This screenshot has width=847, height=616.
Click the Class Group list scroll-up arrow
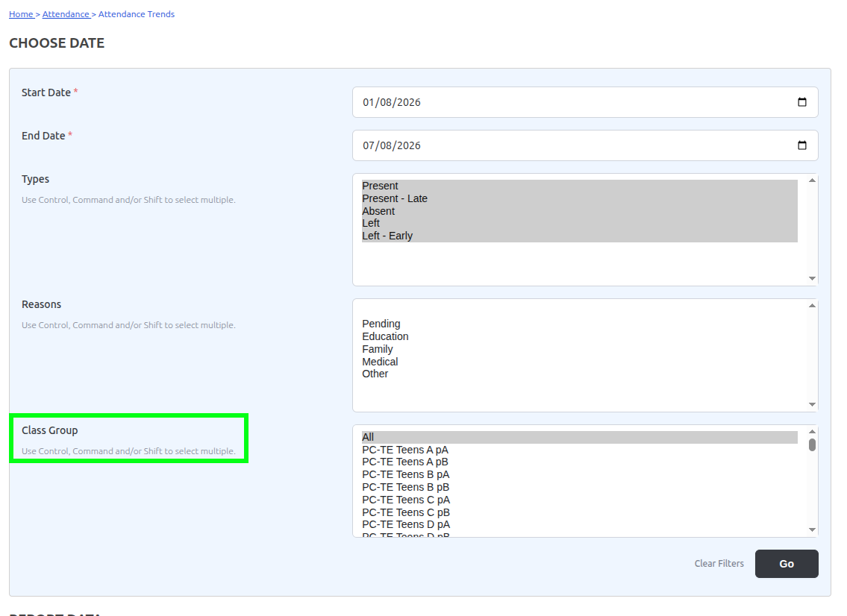[x=812, y=431]
